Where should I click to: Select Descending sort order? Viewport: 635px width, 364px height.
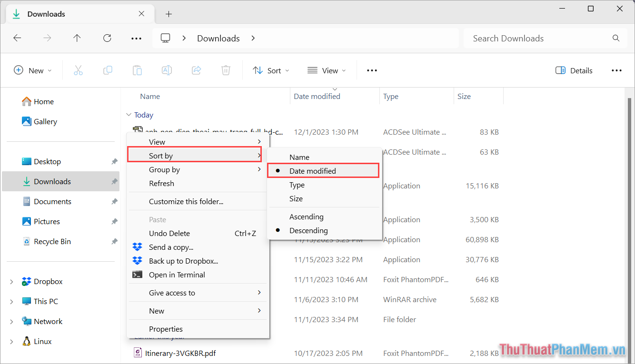point(309,230)
